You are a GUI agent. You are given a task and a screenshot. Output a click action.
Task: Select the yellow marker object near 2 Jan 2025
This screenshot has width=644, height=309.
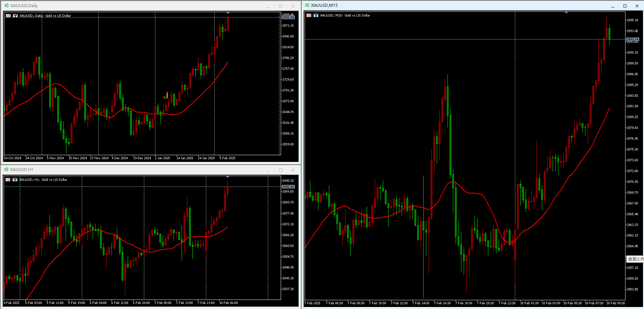(166, 96)
